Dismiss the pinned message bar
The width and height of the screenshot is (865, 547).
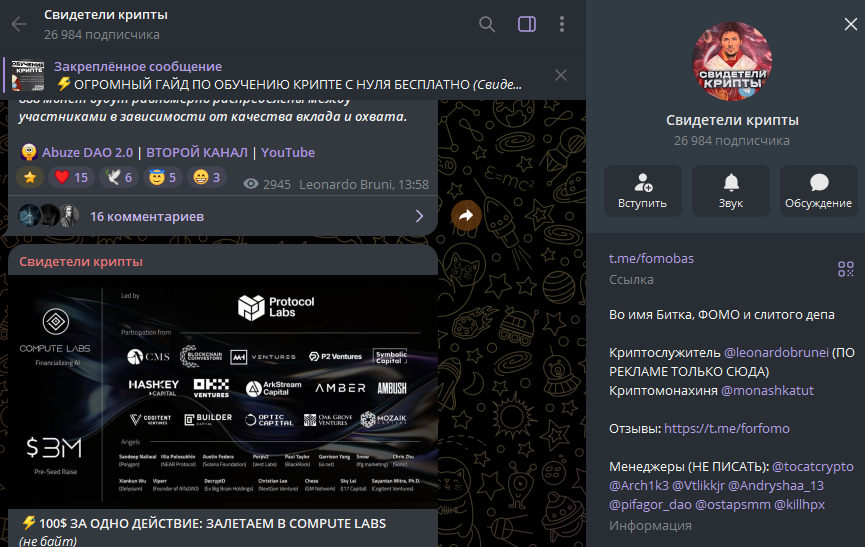coord(560,75)
